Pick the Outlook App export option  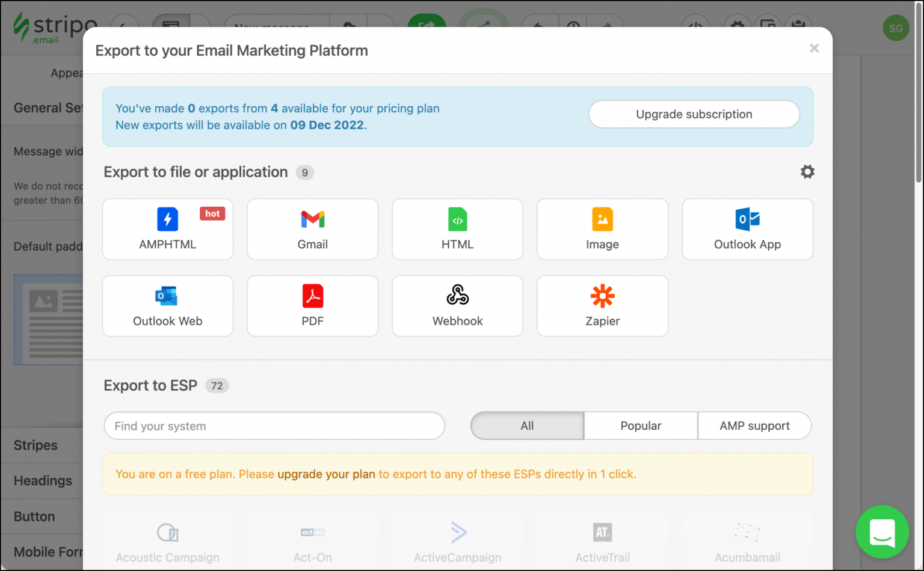[x=747, y=229]
